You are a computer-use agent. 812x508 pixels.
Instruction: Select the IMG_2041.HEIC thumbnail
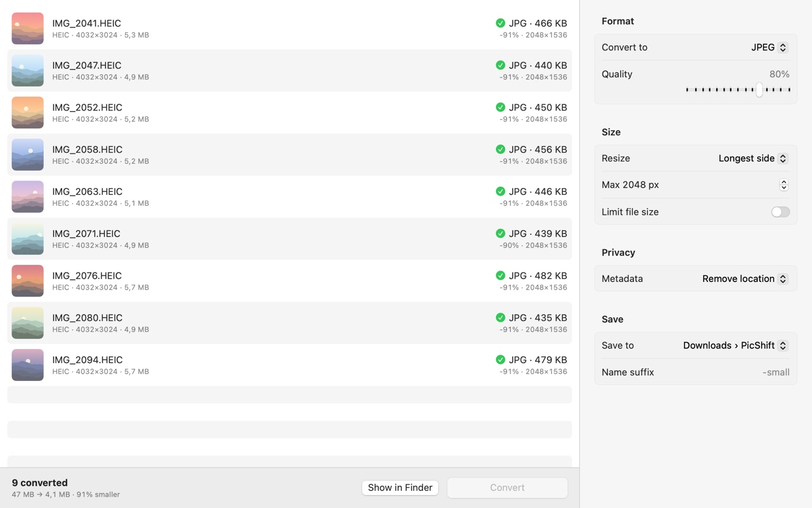coord(28,29)
